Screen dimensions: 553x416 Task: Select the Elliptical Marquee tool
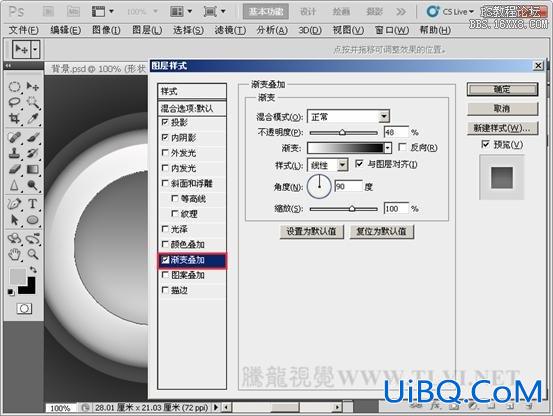[x=14, y=87]
